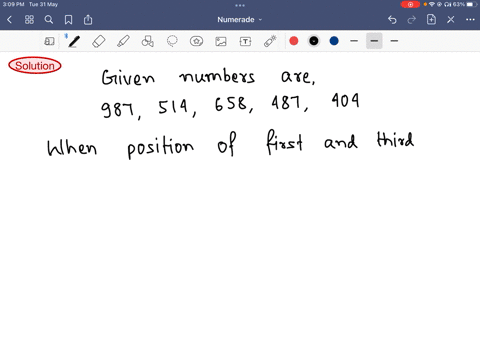Select the Lasso tool
The height and width of the screenshot is (360, 480).
[172, 41]
